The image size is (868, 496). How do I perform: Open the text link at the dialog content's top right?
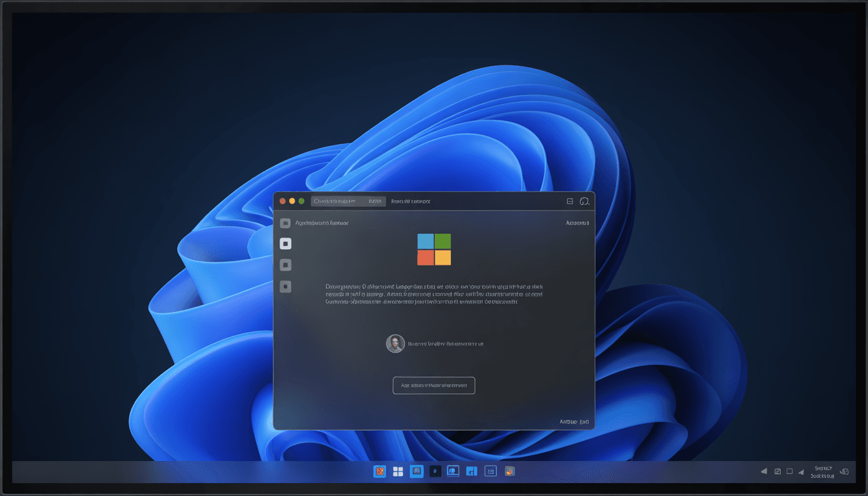[577, 223]
